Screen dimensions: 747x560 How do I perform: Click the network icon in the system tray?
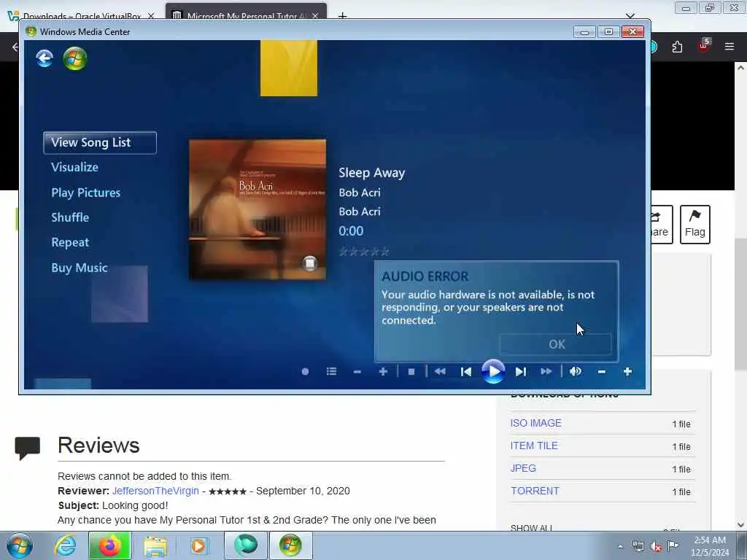click(x=638, y=546)
